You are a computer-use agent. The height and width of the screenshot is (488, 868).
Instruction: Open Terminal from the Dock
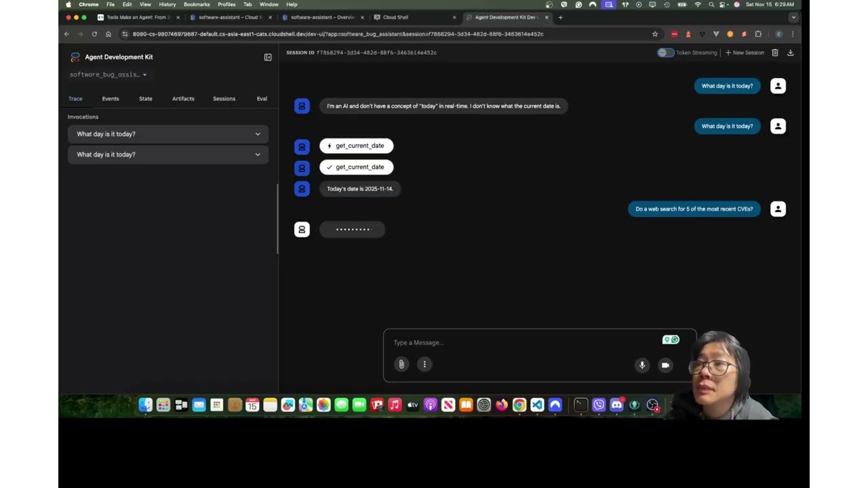click(x=580, y=405)
